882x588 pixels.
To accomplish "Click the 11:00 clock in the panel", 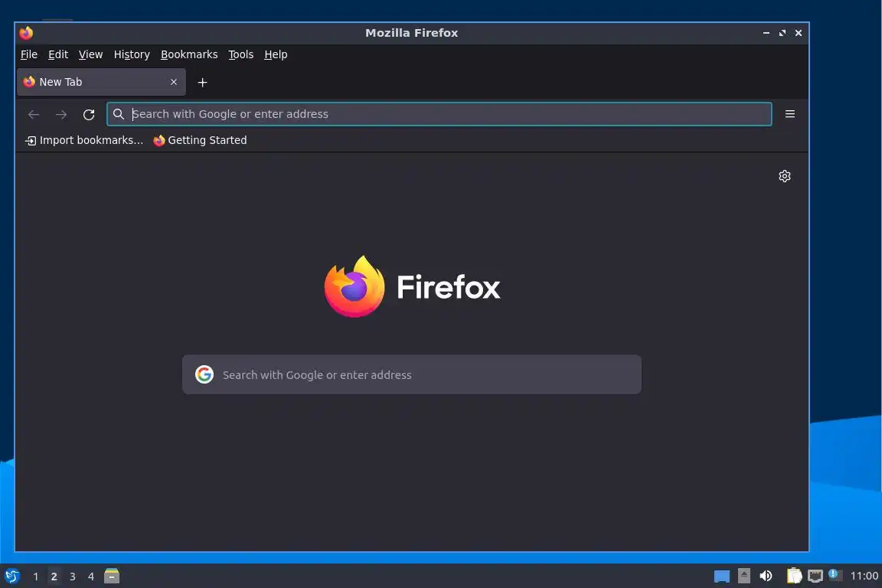I will (864, 576).
